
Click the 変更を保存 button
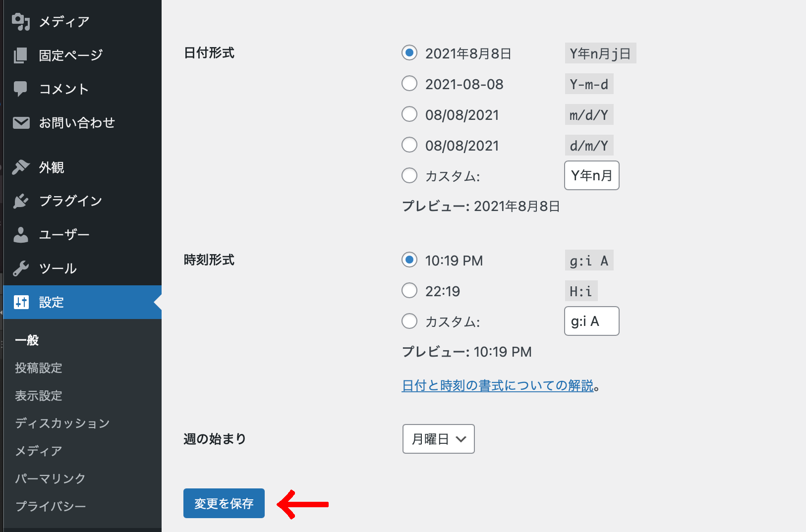pyautogui.click(x=224, y=503)
